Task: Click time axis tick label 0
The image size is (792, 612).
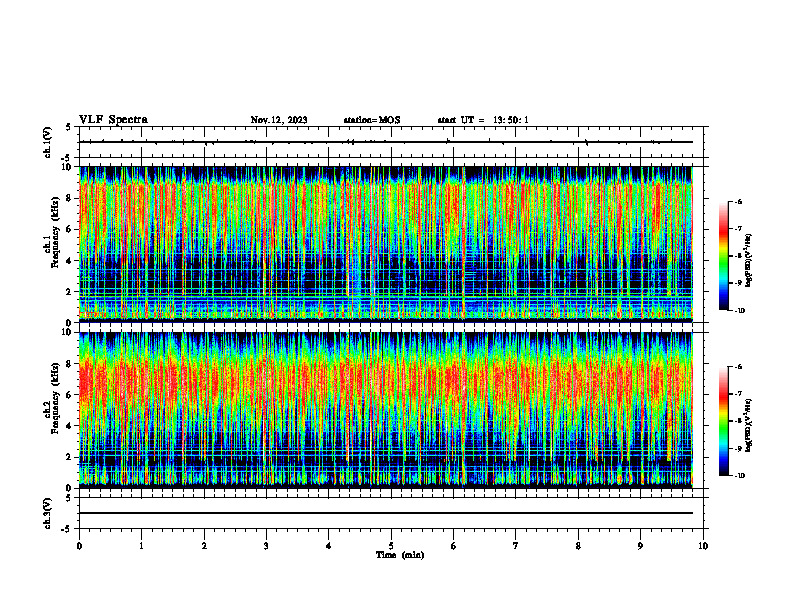Action: (x=79, y=546)
